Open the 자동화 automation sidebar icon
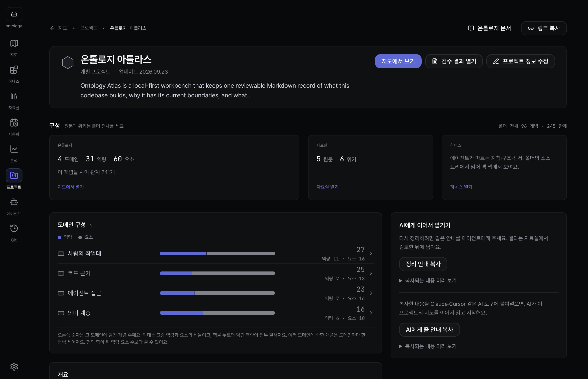This screenshot has width=588, height=379. click(14, 123)
